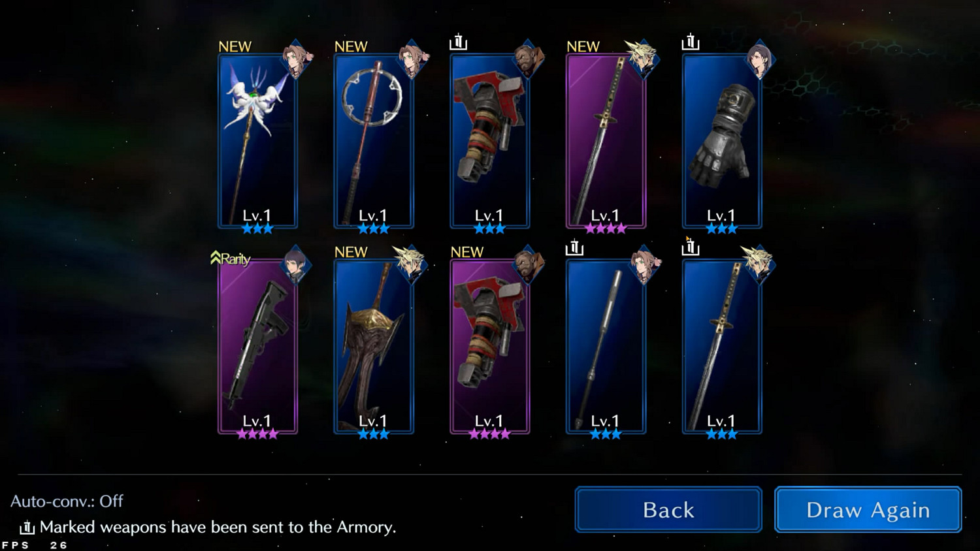Select the ring-topped staff weapon card
Image resolution: width=980 pixels, height=551 pixels.
click(374, 142)
